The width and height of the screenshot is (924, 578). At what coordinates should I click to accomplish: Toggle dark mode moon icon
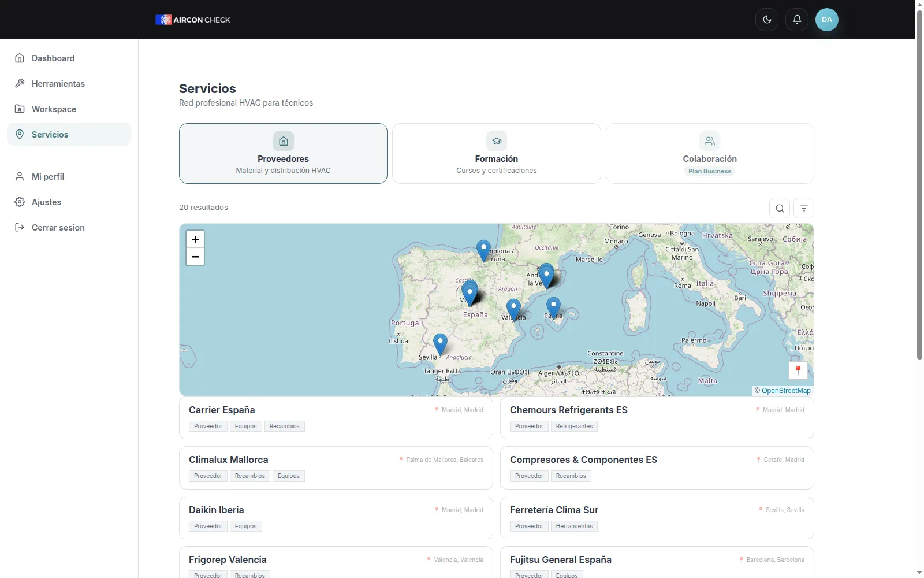click(x=767, y=20)
